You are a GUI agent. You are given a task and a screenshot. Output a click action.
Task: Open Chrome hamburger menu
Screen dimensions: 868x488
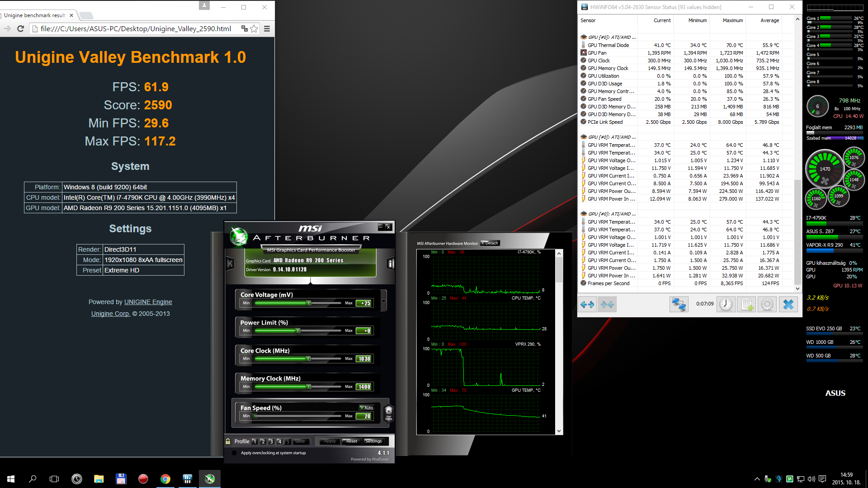point(267,28)
